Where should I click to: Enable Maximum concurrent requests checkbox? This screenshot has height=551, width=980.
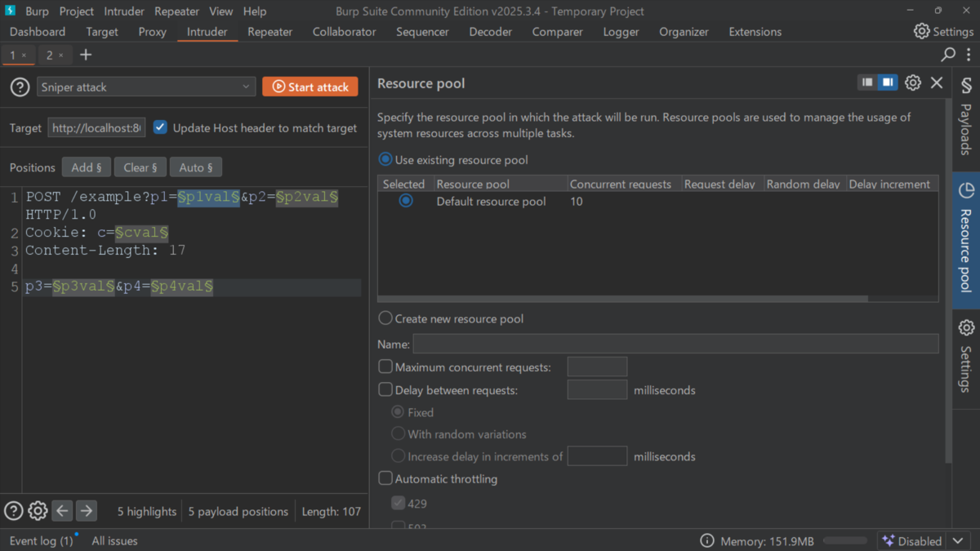(385, 367)
